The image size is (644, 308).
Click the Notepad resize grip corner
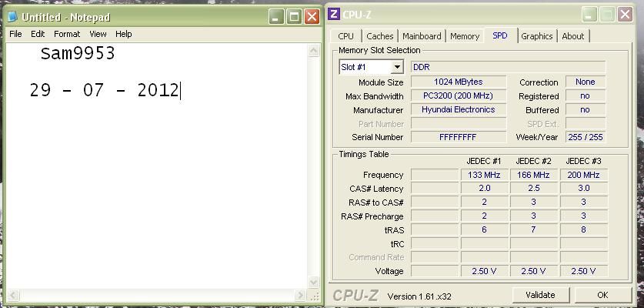(314, 296)
